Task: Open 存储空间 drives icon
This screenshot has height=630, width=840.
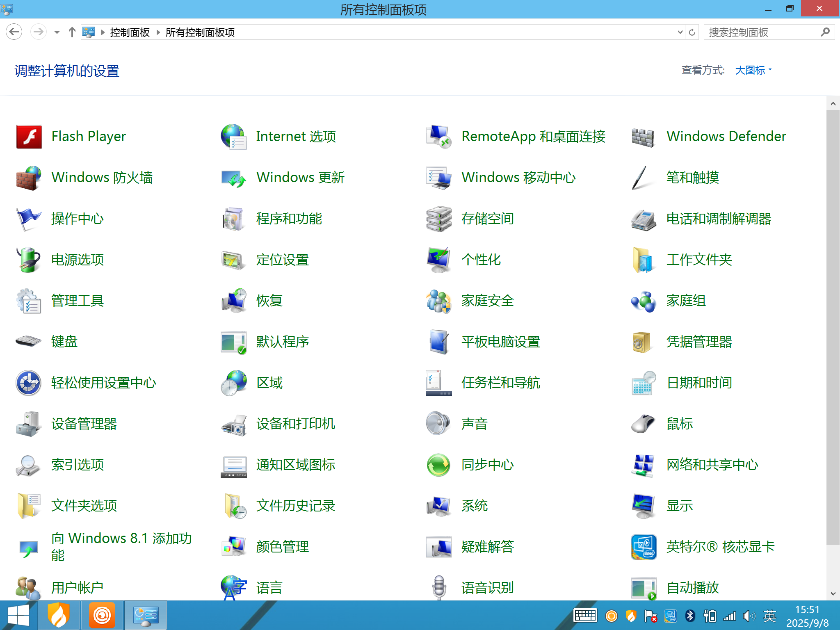Action: (439, 219)
